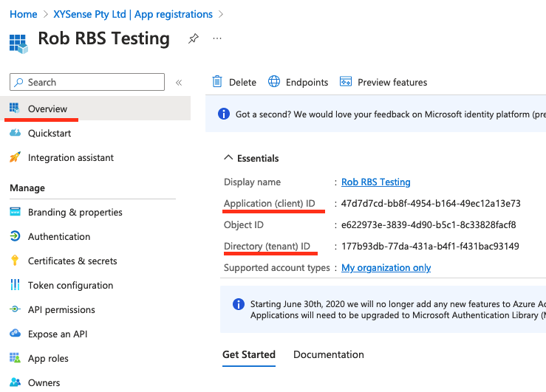Open XYSense Pty Ltd App registrations breadcrumb

pos(133,14)
